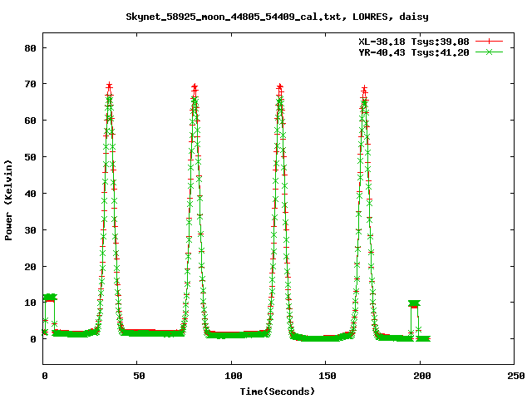Click the red line sample in legend
532x399 pixels.
click(489, 42)
